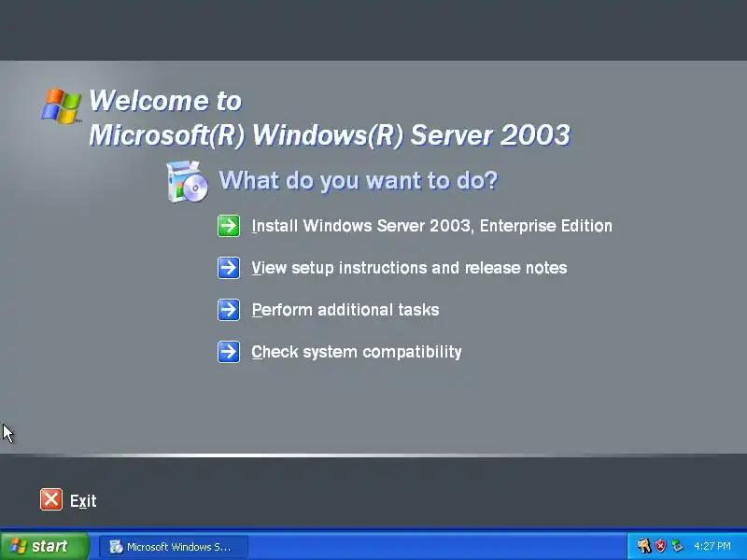The height and width of the screenshot is (560, 747).
Task: Click the Exit label
Action: 83,500
